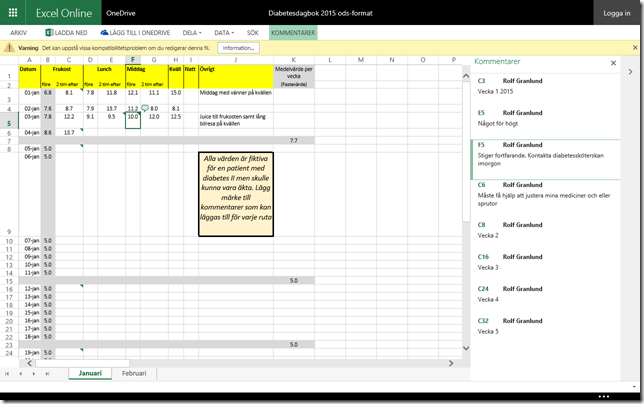
Task: Expand the Dela dropdown menu
Action: (194, 33)
